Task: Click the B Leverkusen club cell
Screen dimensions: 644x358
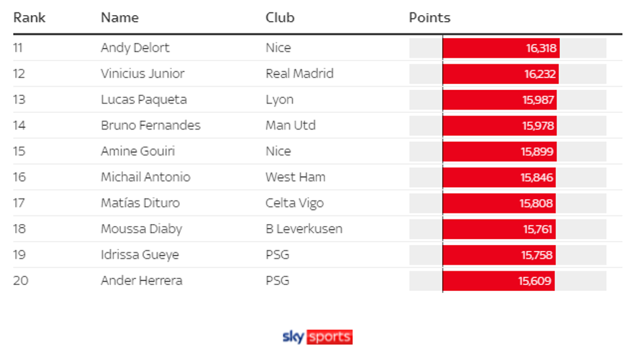Action: pos(304,229)
